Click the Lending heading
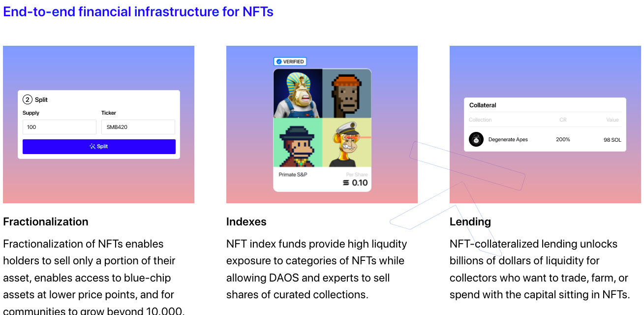 [x=470, y=221]
